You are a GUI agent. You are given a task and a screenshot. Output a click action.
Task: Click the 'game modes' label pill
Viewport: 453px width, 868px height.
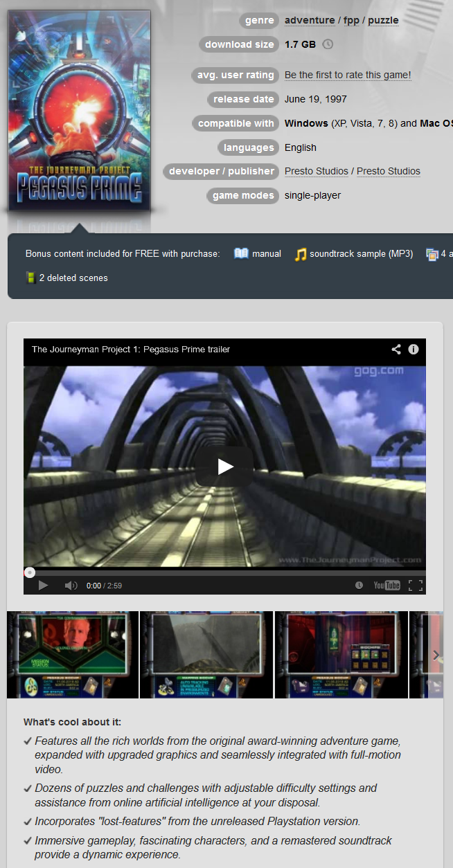[x=243, y=195]
